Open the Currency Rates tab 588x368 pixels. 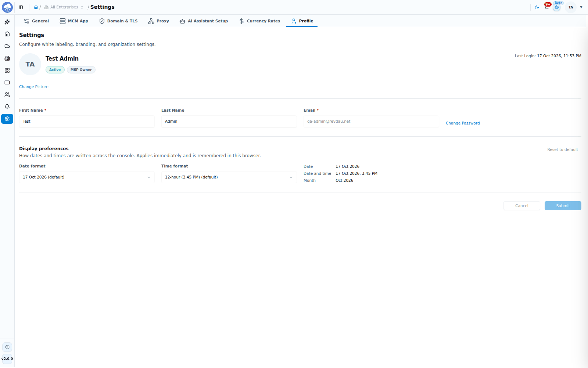point(259,21)
